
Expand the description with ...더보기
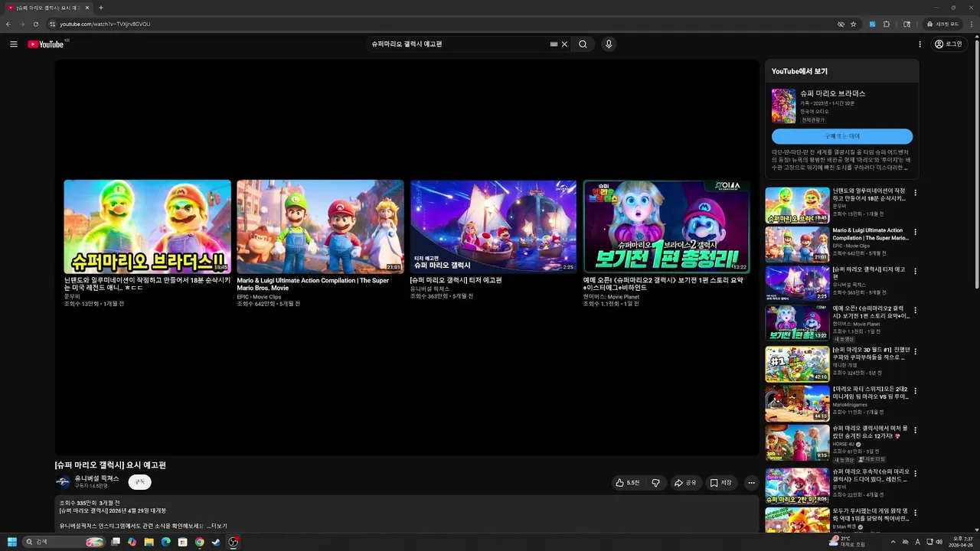(x=218, y=526)
